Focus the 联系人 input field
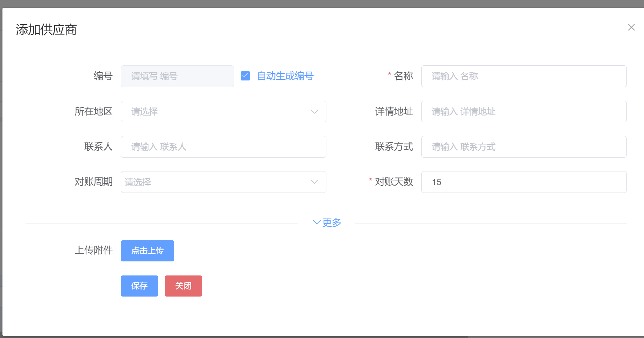 (223, 147)
